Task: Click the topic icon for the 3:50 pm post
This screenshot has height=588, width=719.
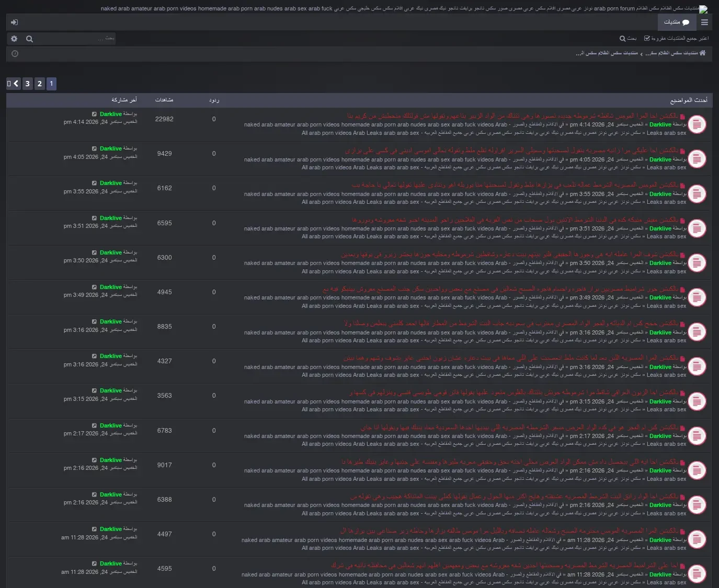Action: [697, 263]
